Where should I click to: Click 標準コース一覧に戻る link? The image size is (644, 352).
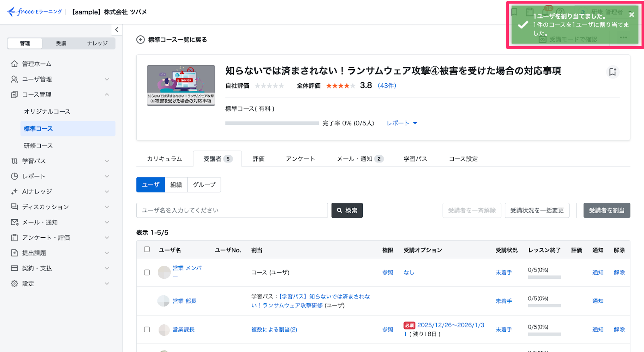(x=178, y=39)
